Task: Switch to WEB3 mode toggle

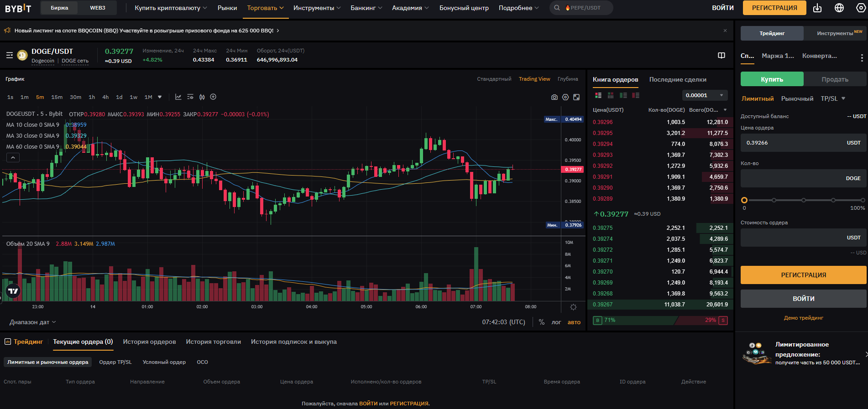Action: pyautogui.click(x=97, y=8)
